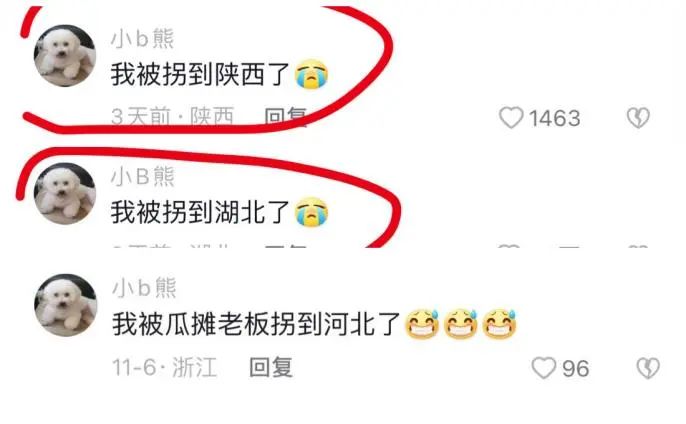Select the comment text 我被拐到湖北了
The height and width of the screenshot is (424, 686).
(x=200, y=212)
